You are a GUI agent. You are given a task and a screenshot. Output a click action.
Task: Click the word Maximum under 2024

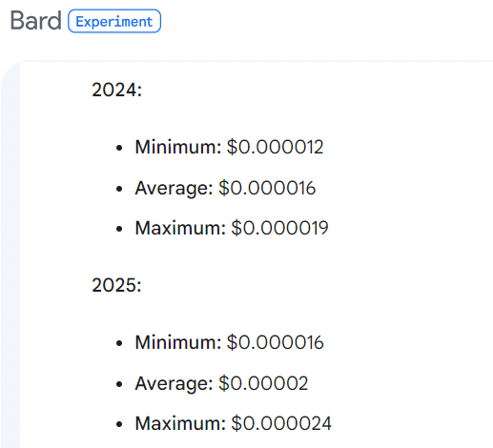pyautogui.click(x=177, y=228)
